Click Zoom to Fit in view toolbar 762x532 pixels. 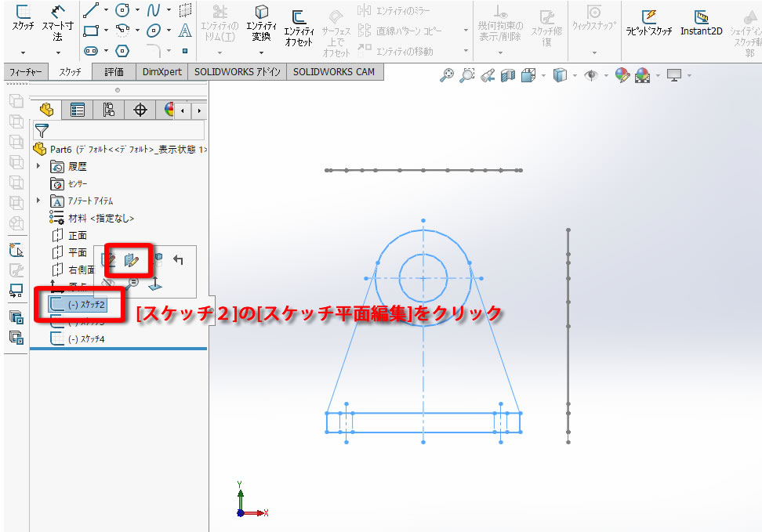tap(446, 74)
